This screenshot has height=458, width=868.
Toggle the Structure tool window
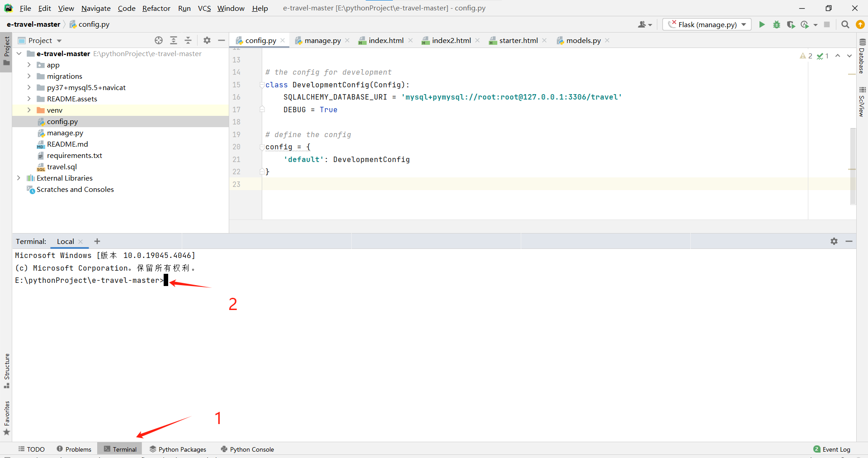[6, 371]
